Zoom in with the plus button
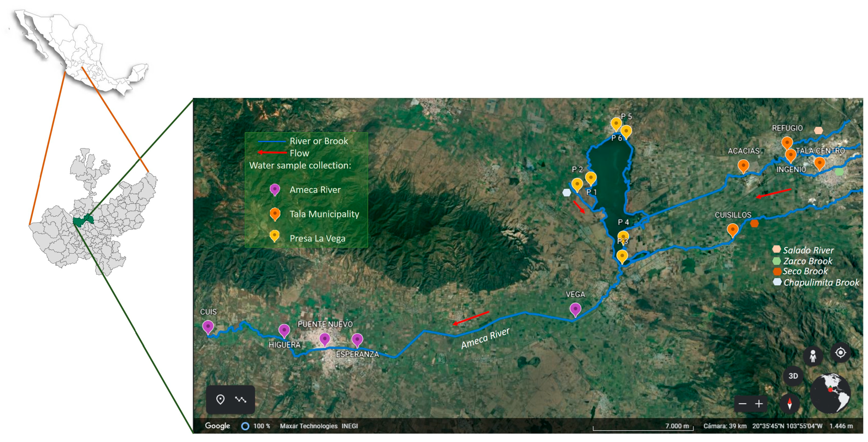 pos(759,404)
